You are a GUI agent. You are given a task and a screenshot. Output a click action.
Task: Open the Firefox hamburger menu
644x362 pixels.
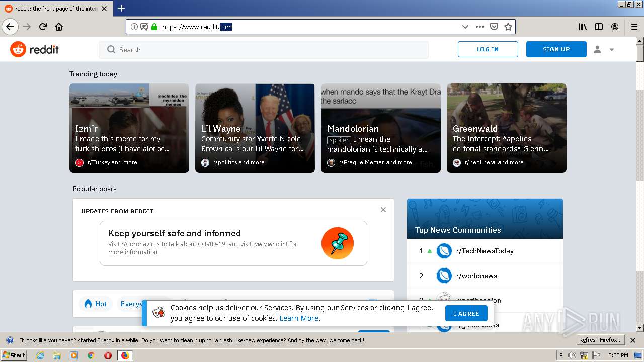(634, 27)
